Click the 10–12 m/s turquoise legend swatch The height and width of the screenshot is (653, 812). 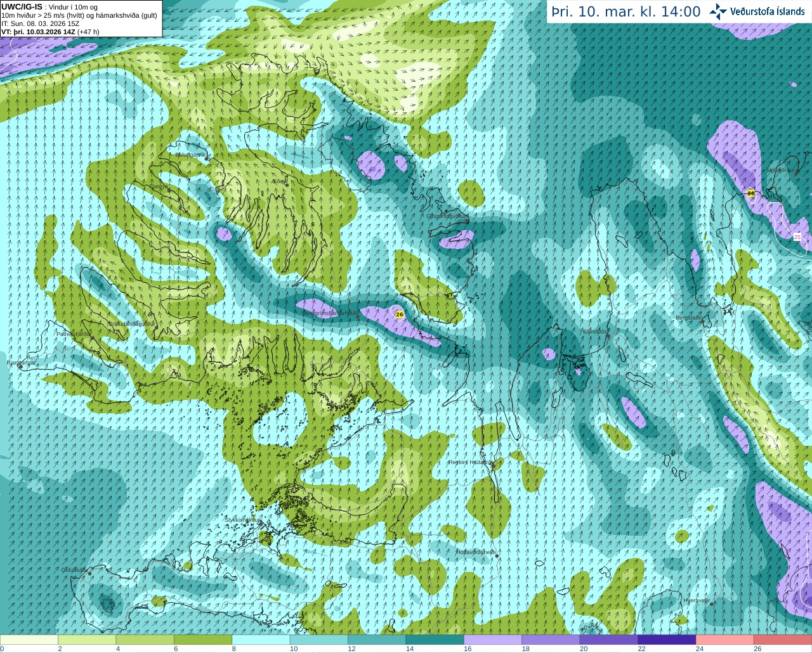click(x=319, y=640)
